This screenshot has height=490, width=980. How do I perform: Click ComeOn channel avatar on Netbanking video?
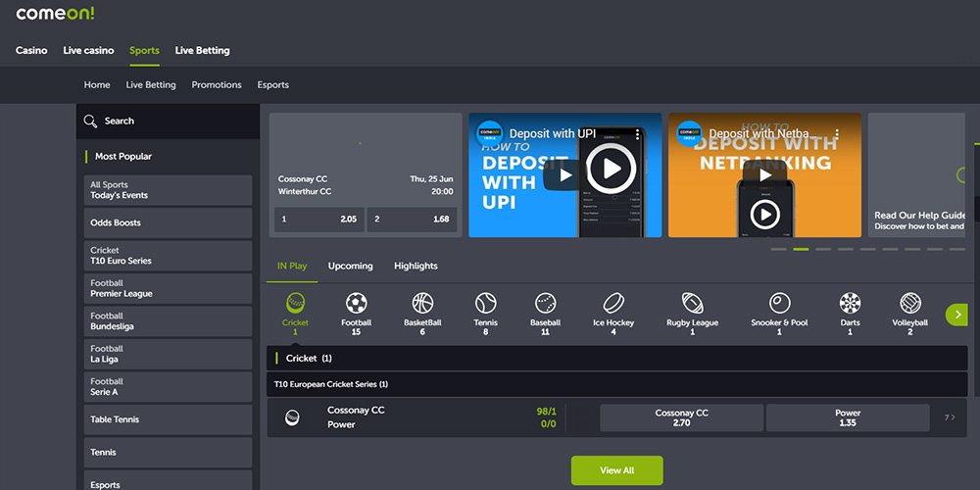[x=689, y=133]
